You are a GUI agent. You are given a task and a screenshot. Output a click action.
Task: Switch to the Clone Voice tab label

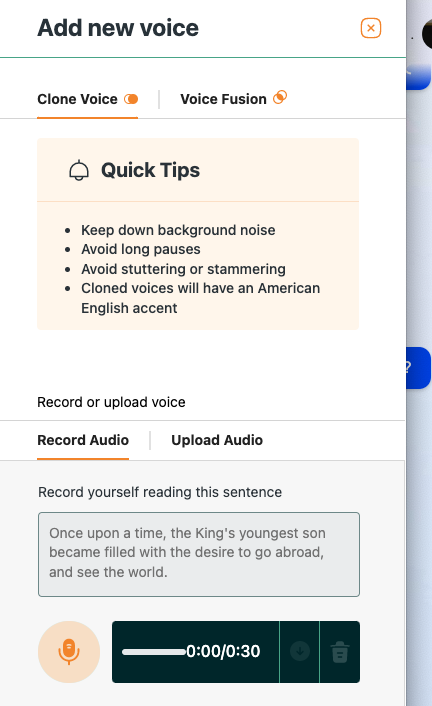[x=77, y=99]
